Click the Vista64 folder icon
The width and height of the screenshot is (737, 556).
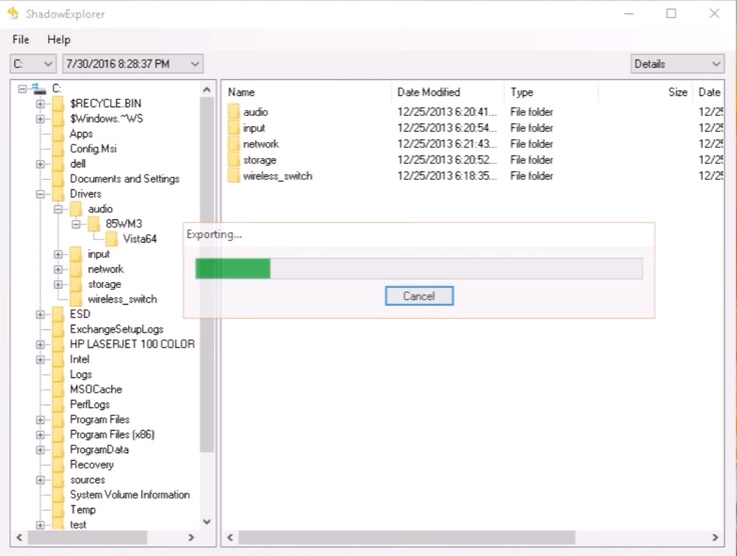point(111,239)
